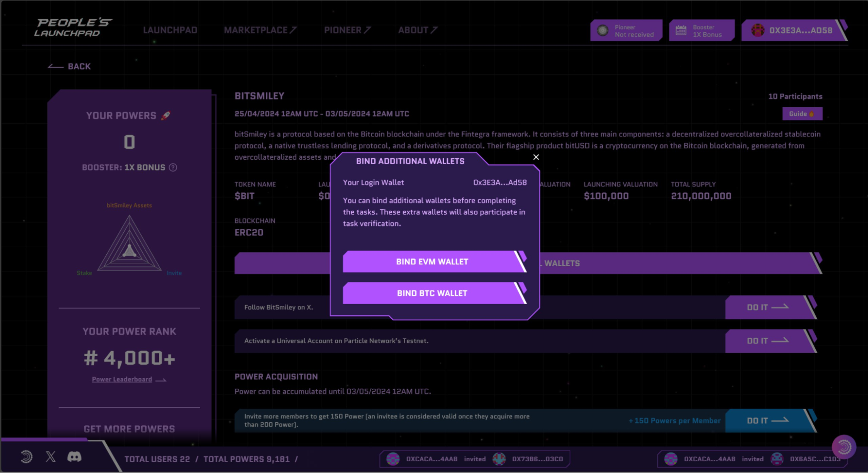Open the Launchpad menu item
Viewport: 868px width, 473px height.
(170, 30)
